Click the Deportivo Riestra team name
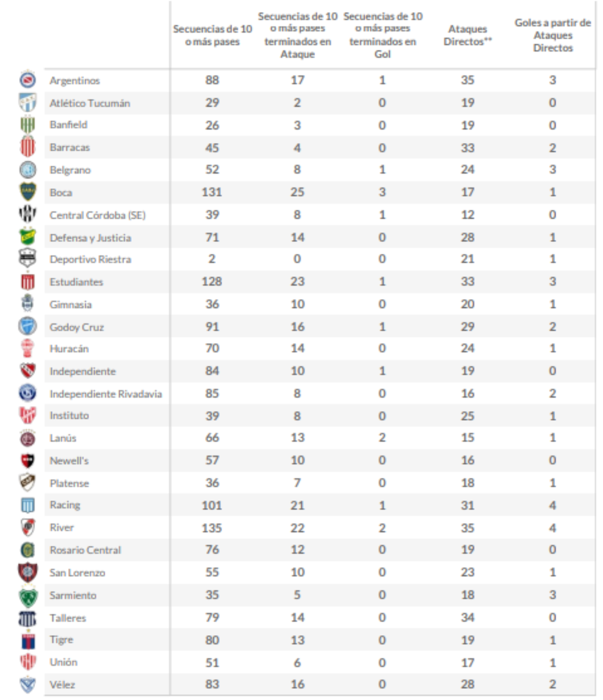The width and height of the screenshot is (603, 700). tap(90, 259)
